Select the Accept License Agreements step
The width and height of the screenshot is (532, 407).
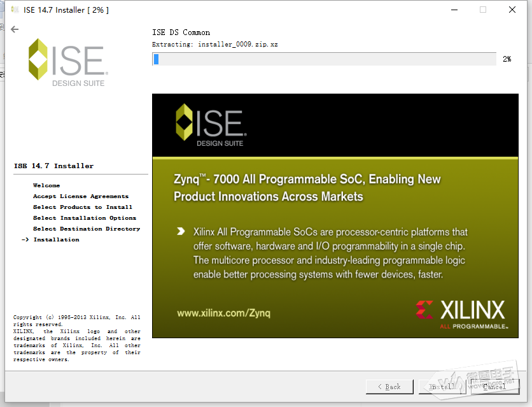[81, 196]
